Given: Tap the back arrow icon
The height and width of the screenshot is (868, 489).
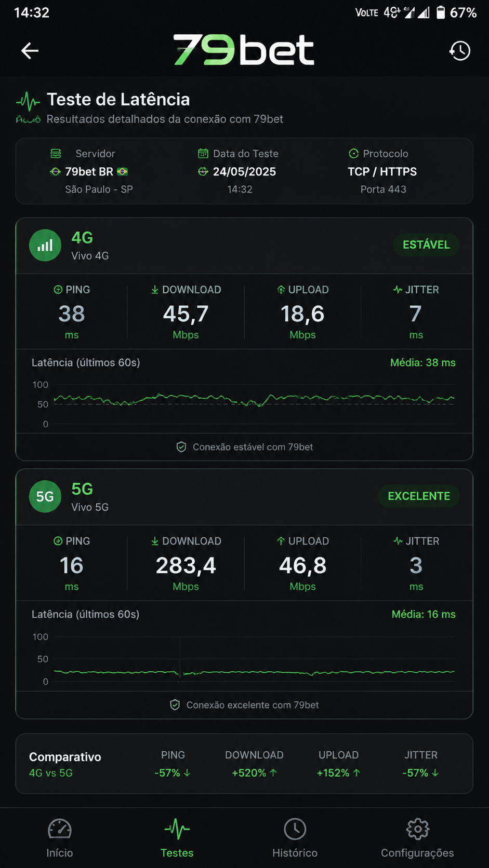Looking at the screenshot, I should (x=30, y=50).
